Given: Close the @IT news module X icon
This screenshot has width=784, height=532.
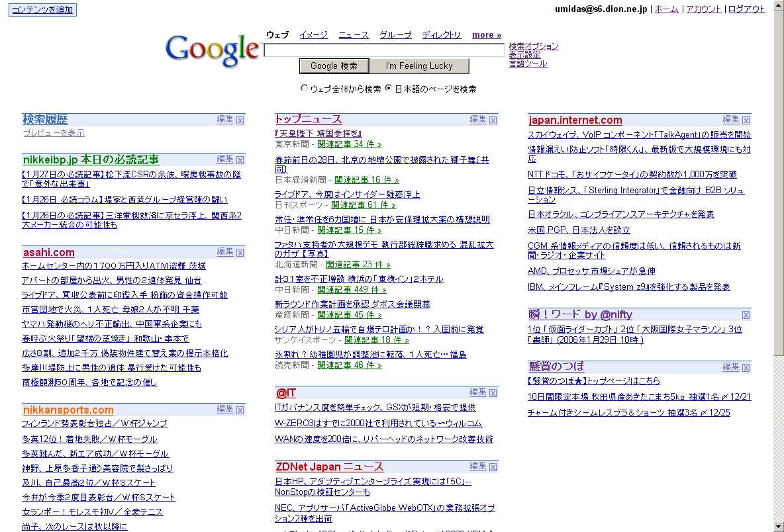Looking at the screenshot, I should point(493,393).
